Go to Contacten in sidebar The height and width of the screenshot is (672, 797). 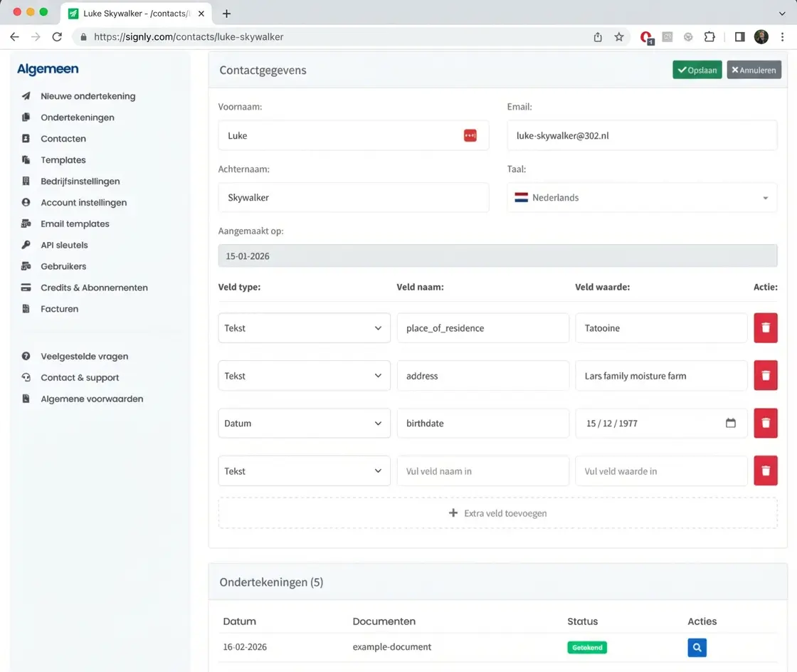click(63, 139)
